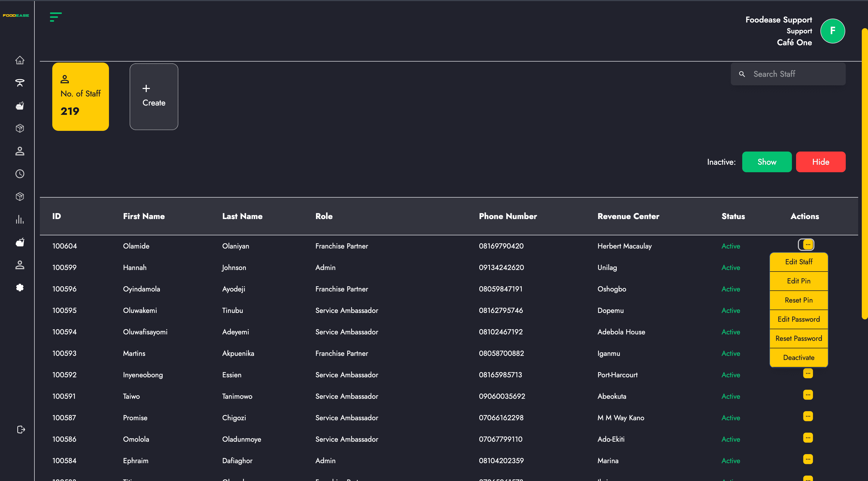The height and width of the screenshot is (481, 868).
Task: Click the No. of Staff 219 card
Action: (80, 97)
